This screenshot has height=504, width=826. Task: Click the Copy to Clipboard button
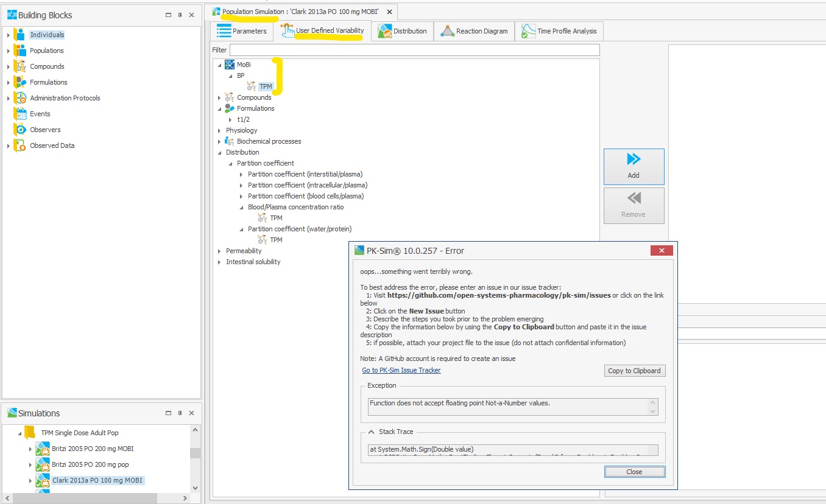[634, 370]
